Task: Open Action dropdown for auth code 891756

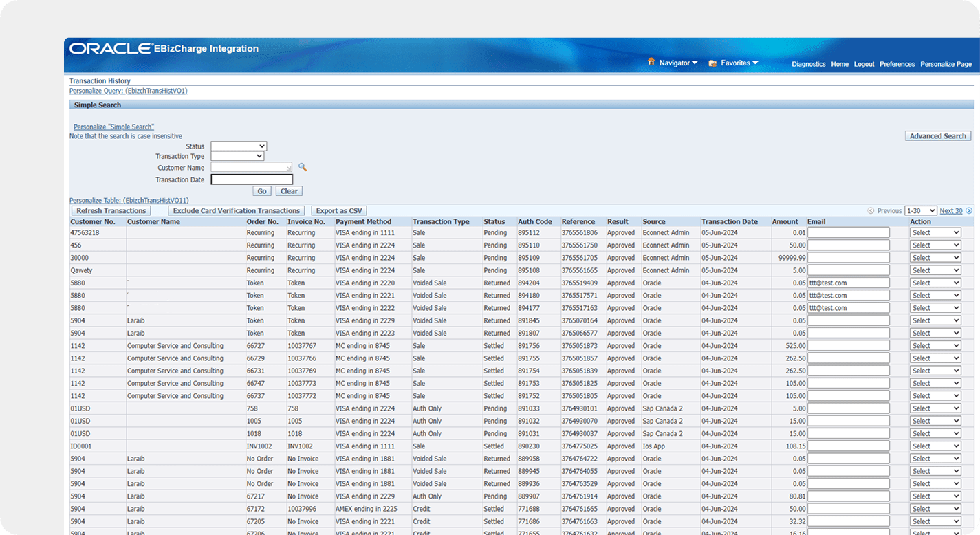Action: click(935, 346)
